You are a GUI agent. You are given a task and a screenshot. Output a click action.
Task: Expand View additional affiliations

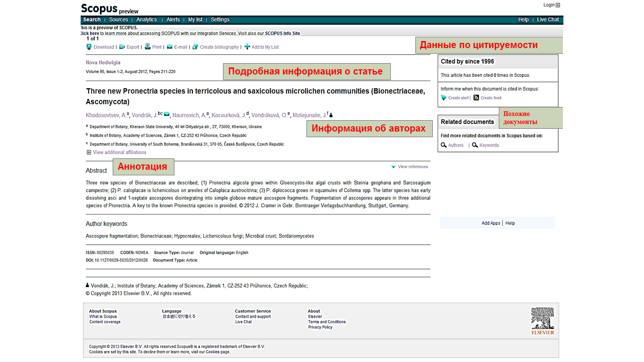pos(116,153)
